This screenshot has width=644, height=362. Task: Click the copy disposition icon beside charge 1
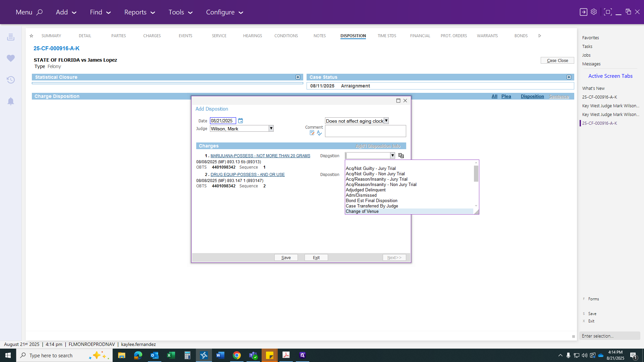pos(401,156)
